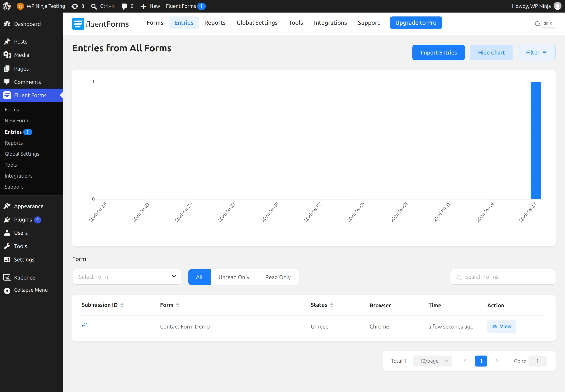This screenshot has height=392, width=565.
Task: Open submission #1 link
Action: [x=85, y=325]
